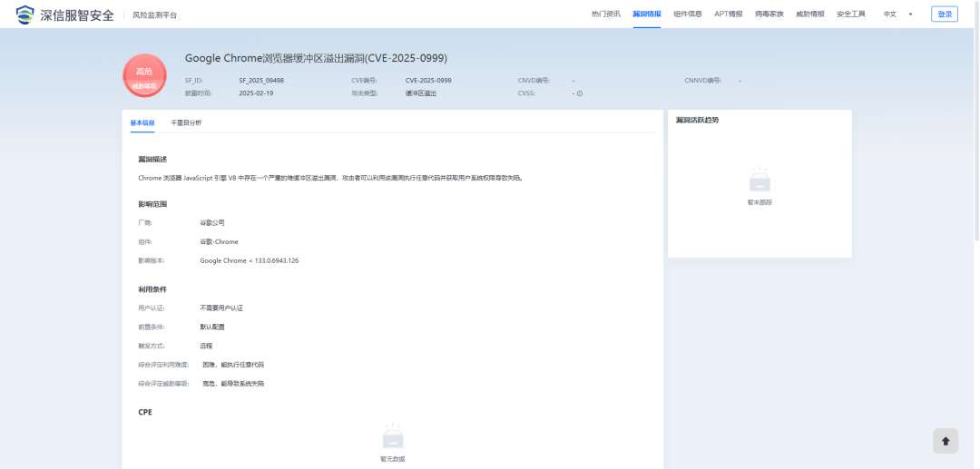Click the 漏洞活跃趋势 panel heading
980x469 pixels.
click(x=697, y=120)
